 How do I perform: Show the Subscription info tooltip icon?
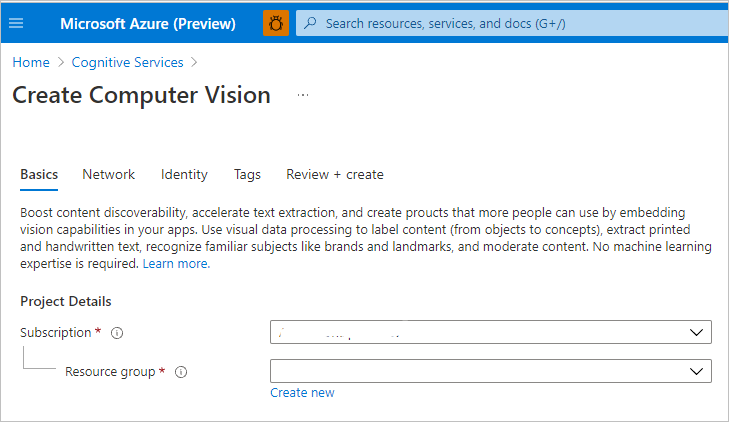[x=117, y=333]
